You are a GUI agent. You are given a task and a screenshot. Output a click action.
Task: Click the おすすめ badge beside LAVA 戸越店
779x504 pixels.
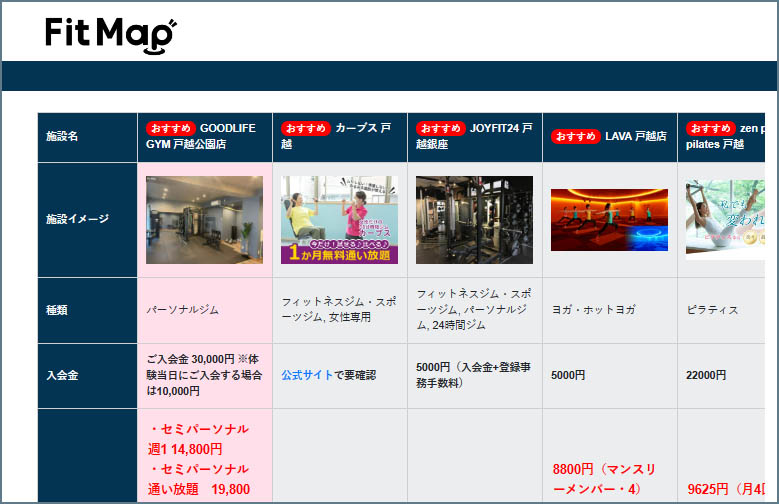(x=575, y=136)
